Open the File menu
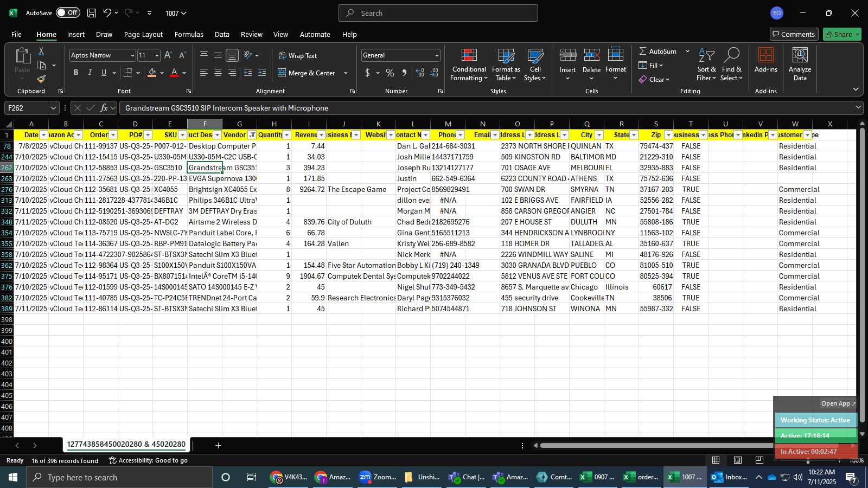 17,34
